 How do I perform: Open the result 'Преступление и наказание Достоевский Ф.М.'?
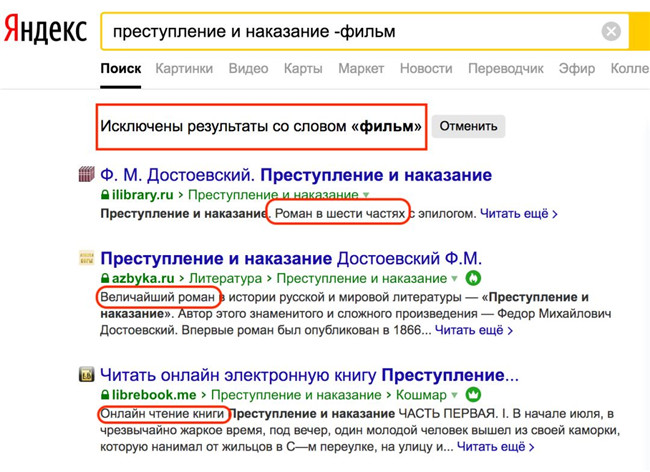coord(291,259)
